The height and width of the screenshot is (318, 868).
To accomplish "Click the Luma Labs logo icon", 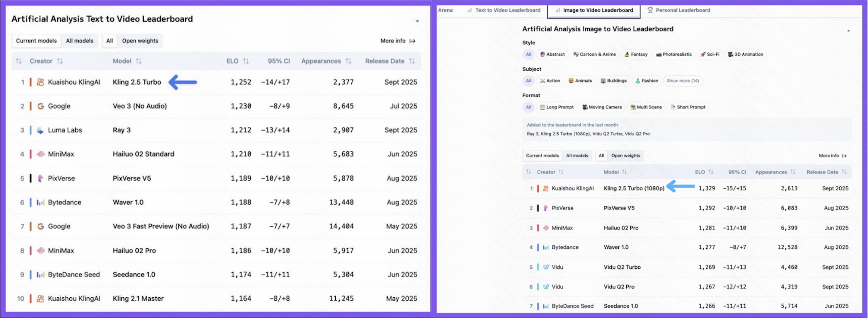I will click(x=40, y=130).
